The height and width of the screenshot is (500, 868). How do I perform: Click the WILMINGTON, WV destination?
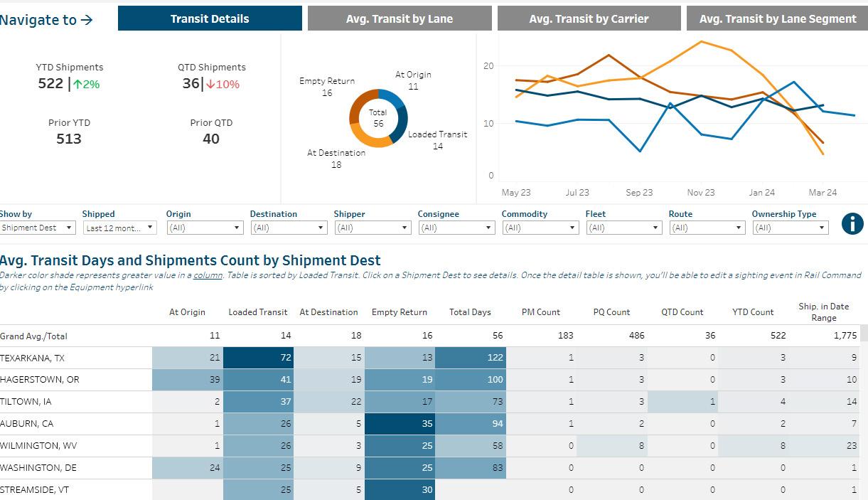pyautogui.click(x=38, y=445)
